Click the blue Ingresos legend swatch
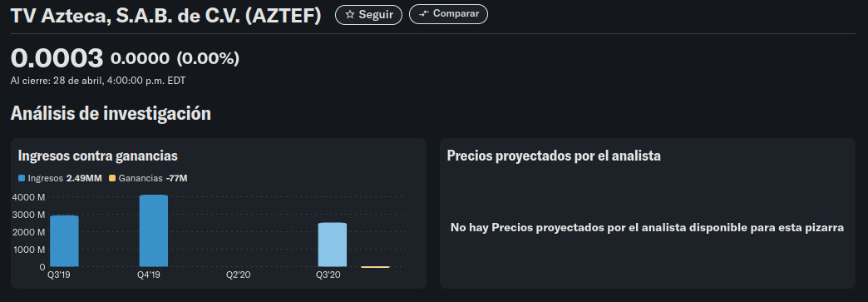The width and height of the screenshot is (868, 302). click(22, 178)
